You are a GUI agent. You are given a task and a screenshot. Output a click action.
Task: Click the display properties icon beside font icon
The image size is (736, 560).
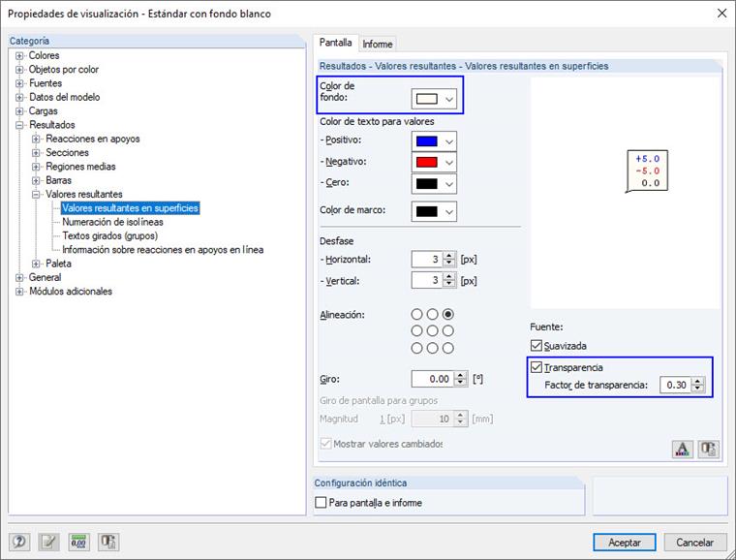(708, 450)
